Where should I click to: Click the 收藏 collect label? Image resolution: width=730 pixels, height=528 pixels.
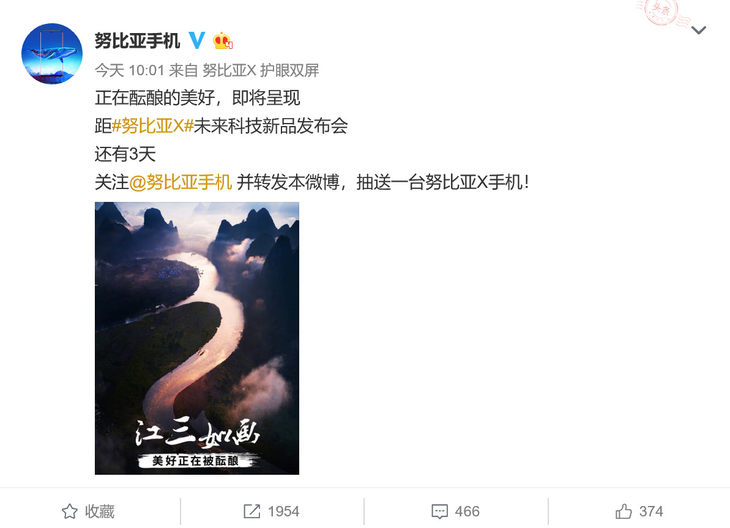coord(100,511)
